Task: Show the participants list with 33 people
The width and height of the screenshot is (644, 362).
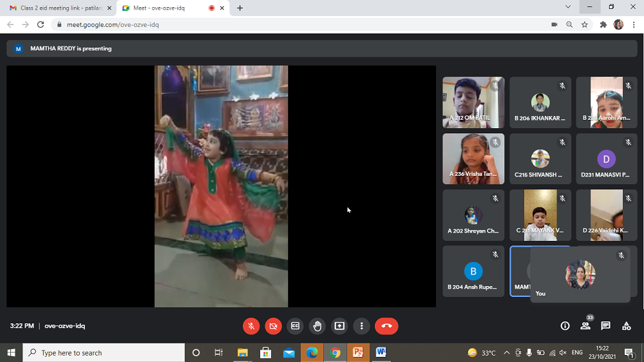Action: click(585, 326)
